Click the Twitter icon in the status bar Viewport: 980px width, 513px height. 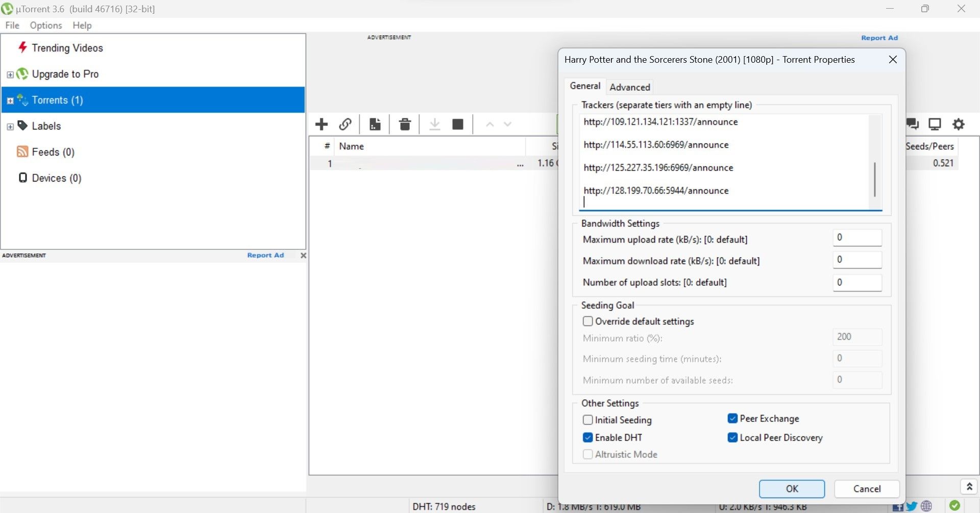pyautogui.click(x=912, y=506)
